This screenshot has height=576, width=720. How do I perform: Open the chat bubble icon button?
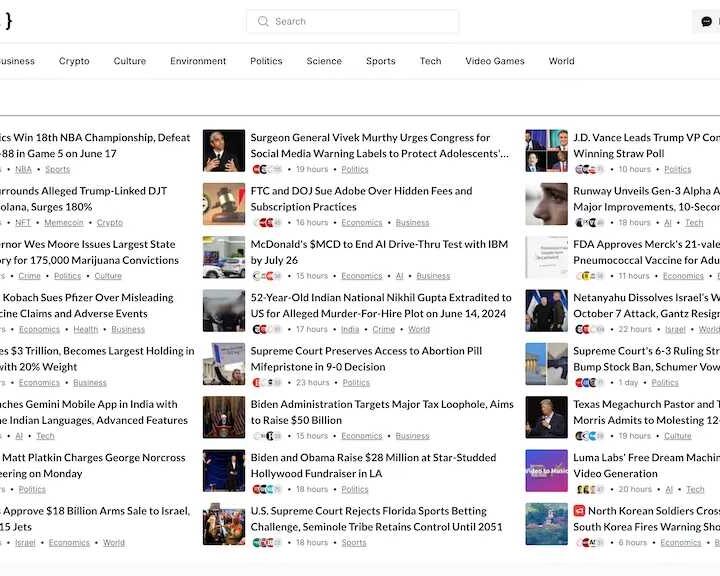707,22
